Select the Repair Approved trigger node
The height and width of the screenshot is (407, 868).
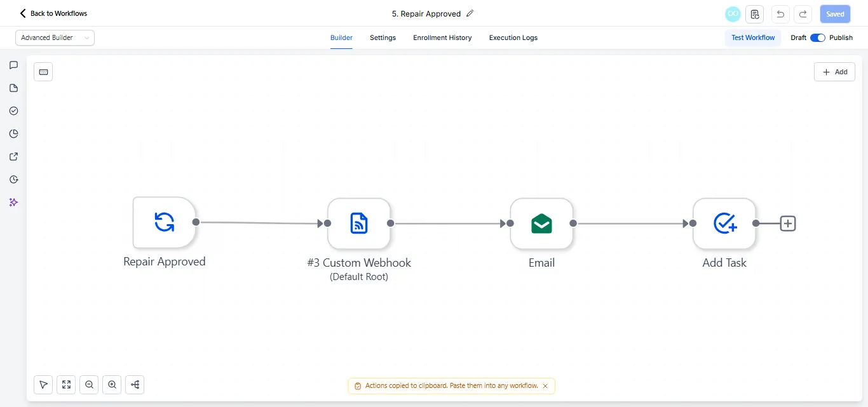coord(164,222)
